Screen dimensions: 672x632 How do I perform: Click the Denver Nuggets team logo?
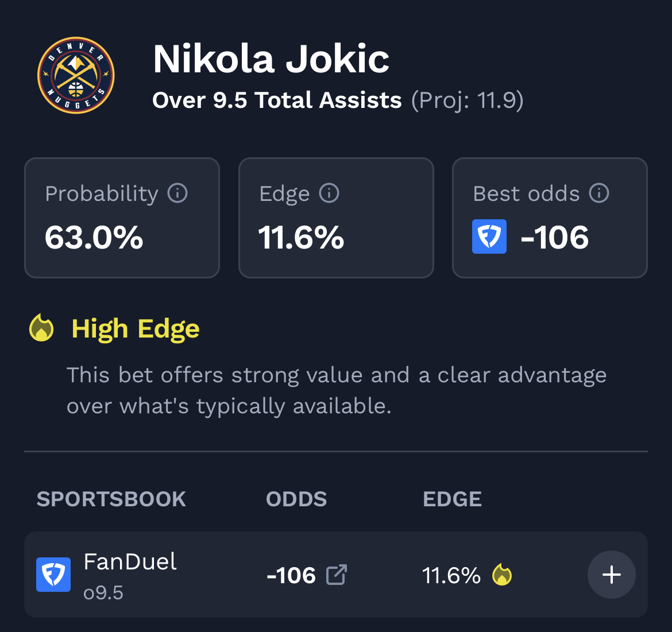pos(76,75)
